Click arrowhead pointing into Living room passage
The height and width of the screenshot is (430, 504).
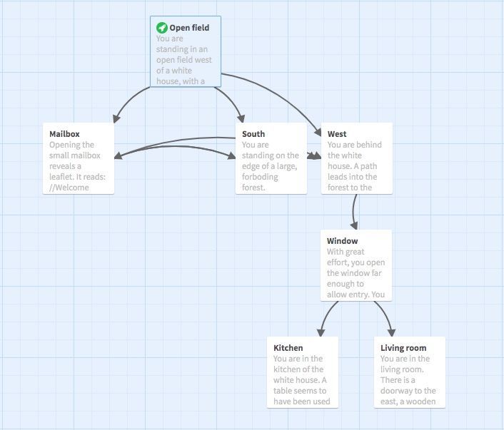click(x=390, y=331)
